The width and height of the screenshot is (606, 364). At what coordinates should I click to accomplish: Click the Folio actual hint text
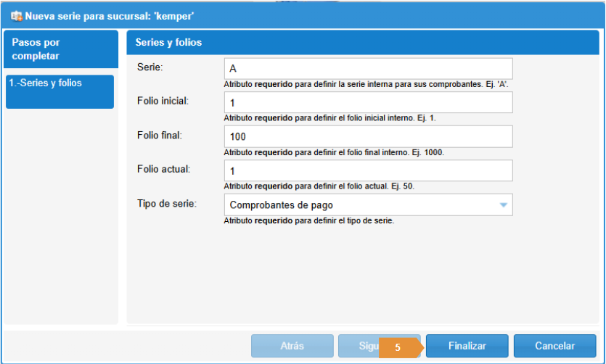(319, 186)
